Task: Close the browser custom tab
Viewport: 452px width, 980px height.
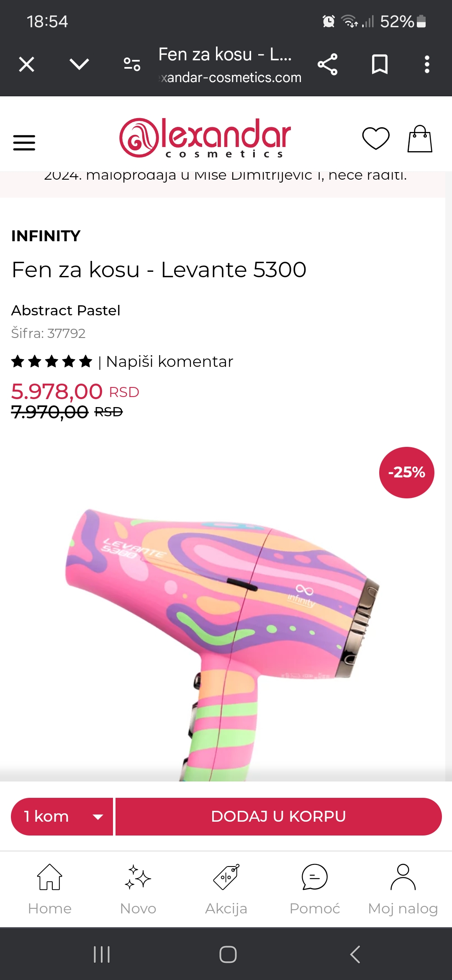Action: pos(27,64)
